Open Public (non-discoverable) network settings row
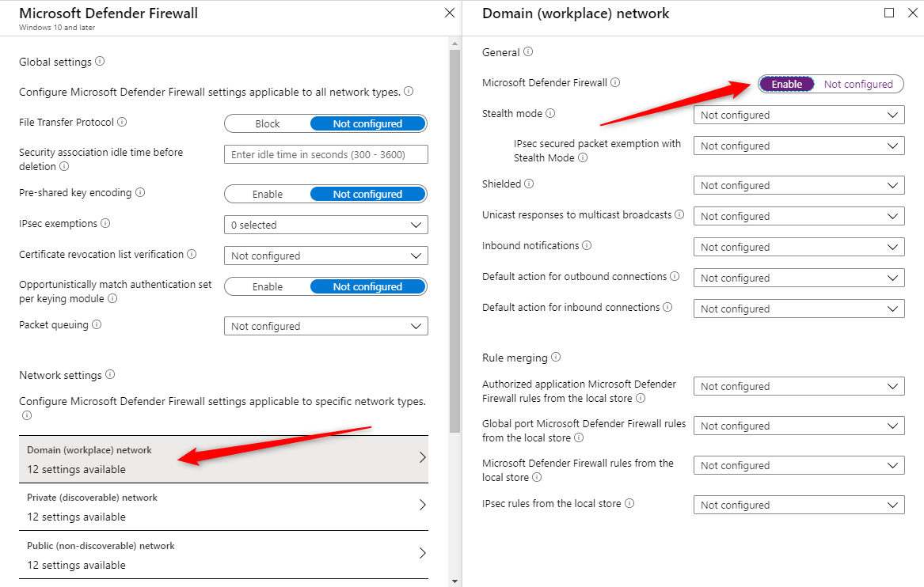924x587 pixels. point(223,555)
